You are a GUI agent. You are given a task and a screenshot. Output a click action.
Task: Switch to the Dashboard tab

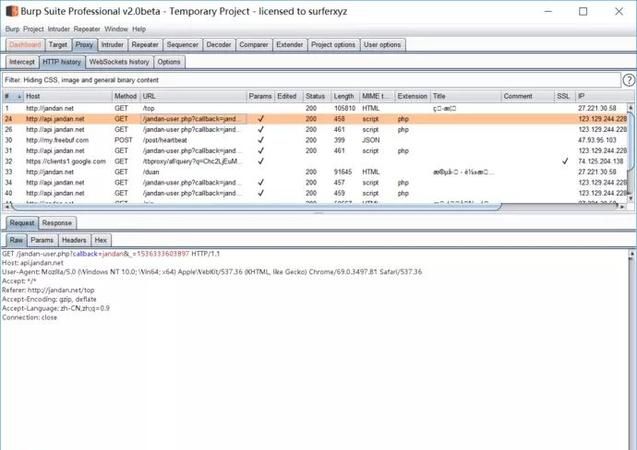[25, 45]
